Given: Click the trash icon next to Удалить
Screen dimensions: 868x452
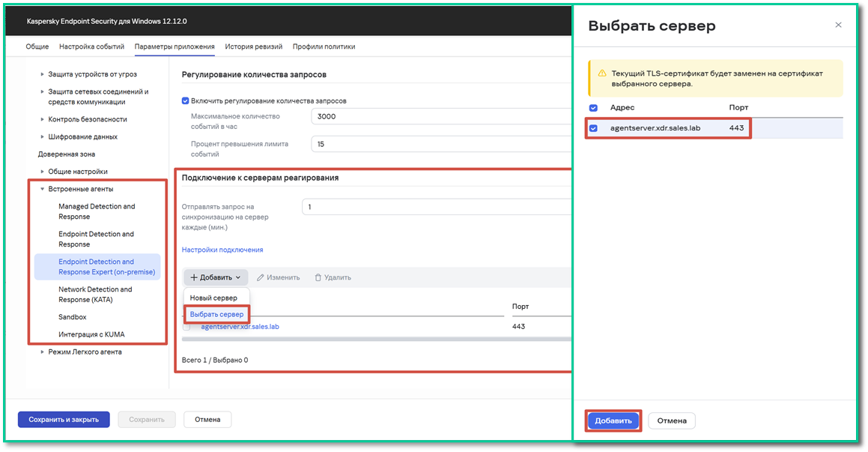Looking at the screenshot, I should (x=318, y=277).
